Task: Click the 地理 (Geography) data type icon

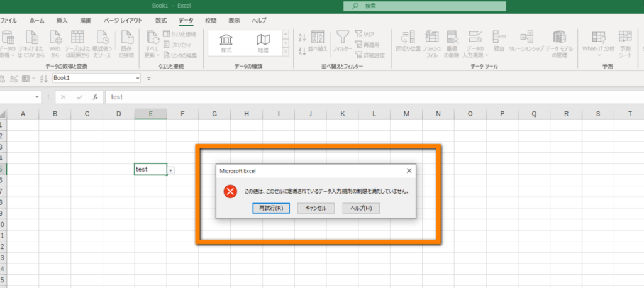Action: [x=263, y=43]
